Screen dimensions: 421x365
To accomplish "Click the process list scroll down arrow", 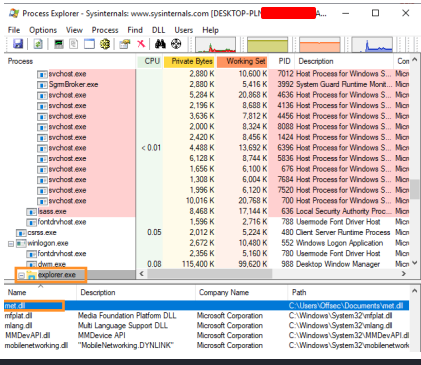I will pyautogui.click(x=415, y=263).
